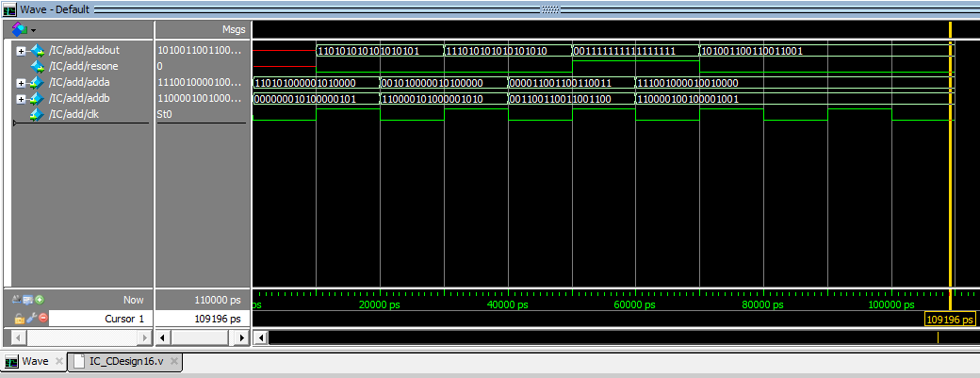Toggle lock on Cursor 1
This screenshot has width=980, height=378.
click(x=18, y=319)
